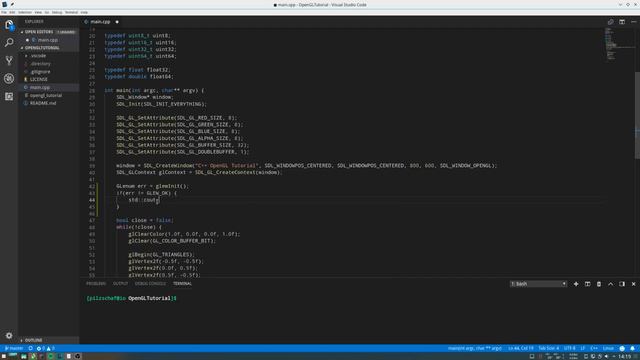
Task: Click the editor vertical scrollbar
Action: (637, 115)
